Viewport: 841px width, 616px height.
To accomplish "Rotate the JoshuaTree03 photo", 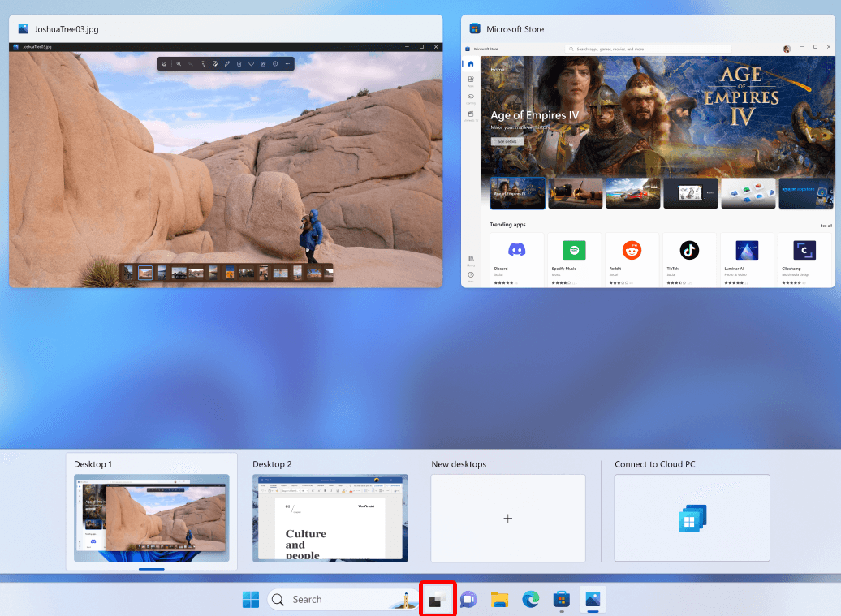I will (x=203, y=63).
